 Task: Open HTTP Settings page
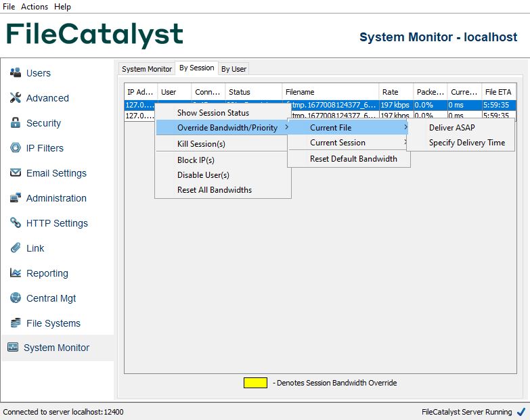coord(57,223)
